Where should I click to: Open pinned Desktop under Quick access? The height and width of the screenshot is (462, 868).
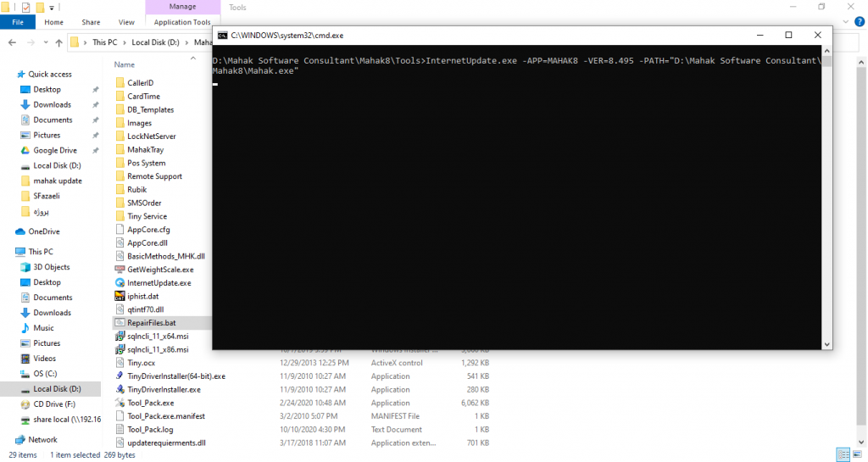(47, 89)
